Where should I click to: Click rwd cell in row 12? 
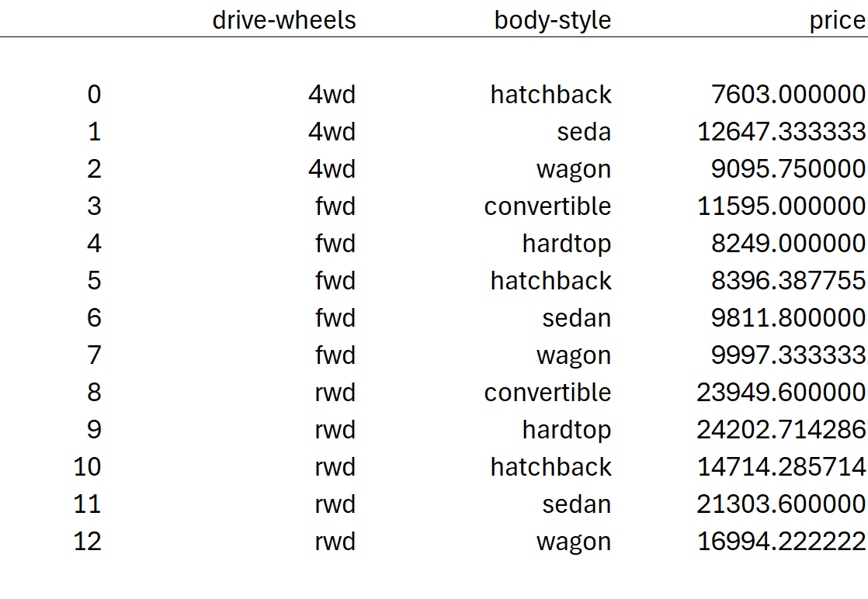pos(335,542)
